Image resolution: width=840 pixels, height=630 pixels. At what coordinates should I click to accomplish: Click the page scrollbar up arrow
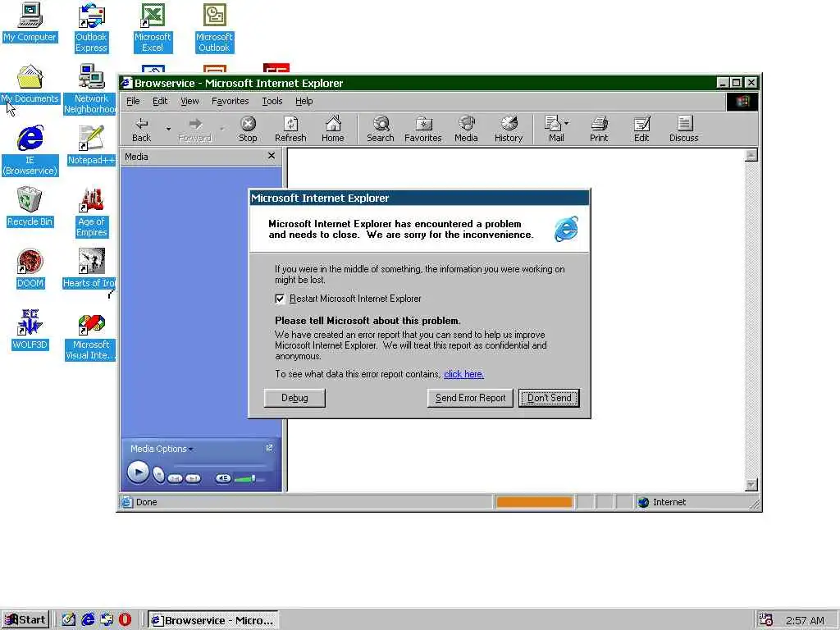click(x=751, y=155)
